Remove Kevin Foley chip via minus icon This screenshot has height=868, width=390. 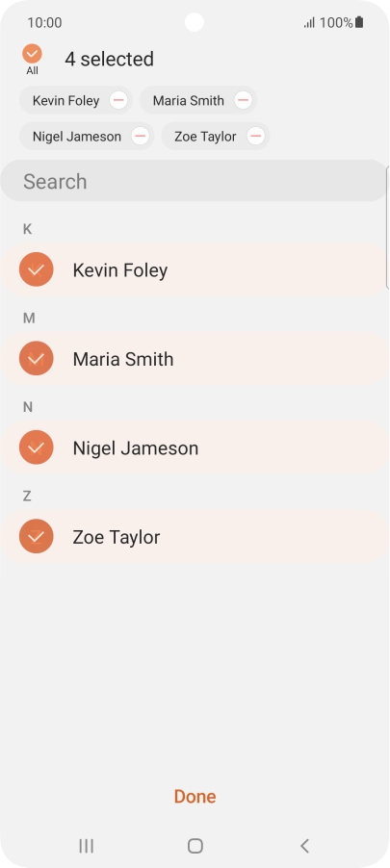pyautogui.click(x=118, y=100)
